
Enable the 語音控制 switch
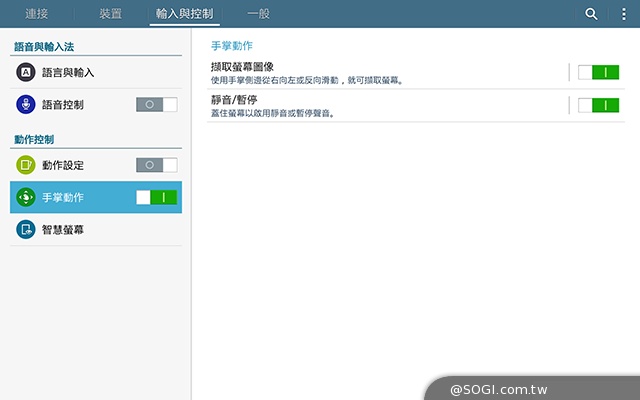[157, 104]
